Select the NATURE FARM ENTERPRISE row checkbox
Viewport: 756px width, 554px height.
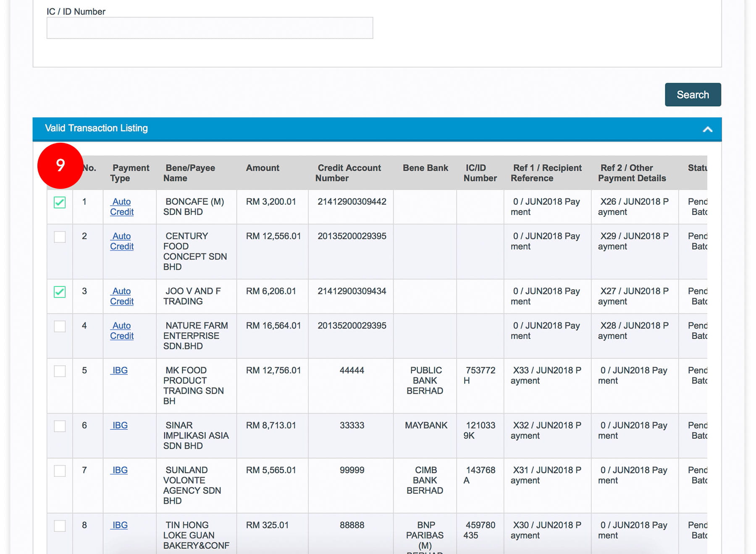60,326
